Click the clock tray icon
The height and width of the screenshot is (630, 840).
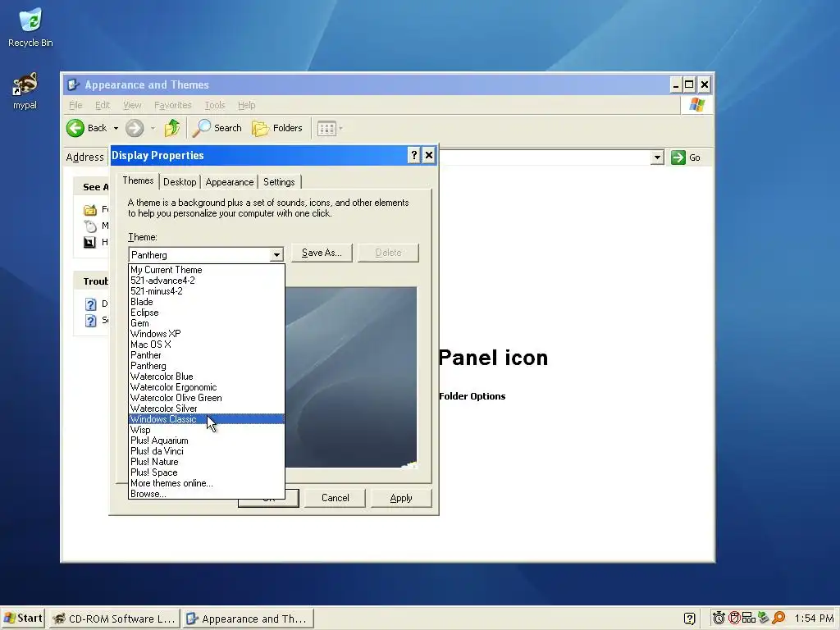point(719,619)
